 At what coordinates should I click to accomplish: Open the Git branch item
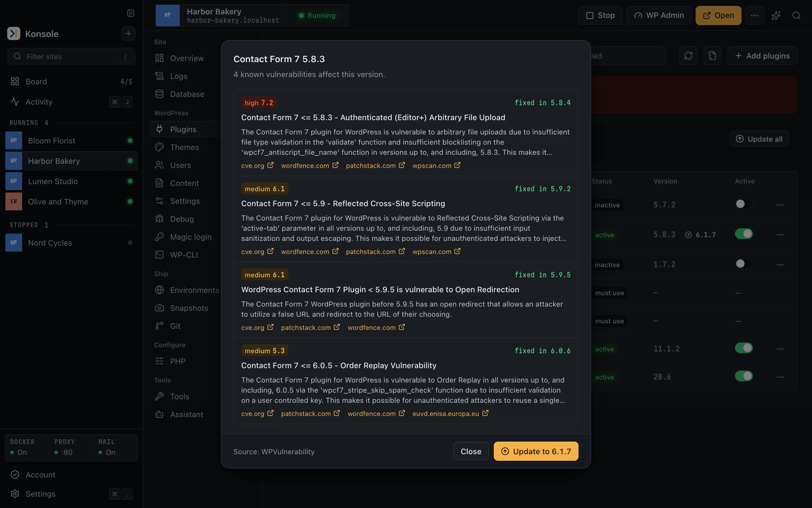coord(186,326)
